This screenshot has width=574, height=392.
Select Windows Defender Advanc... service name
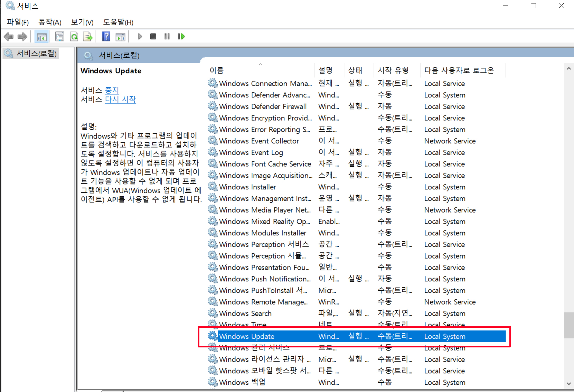tap(265, 95)
